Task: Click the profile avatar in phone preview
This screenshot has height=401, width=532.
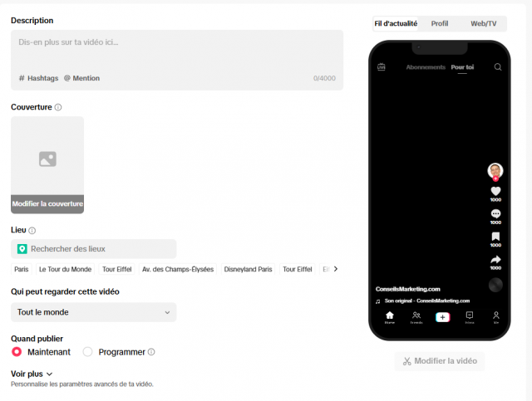Action: pos(495,171)
